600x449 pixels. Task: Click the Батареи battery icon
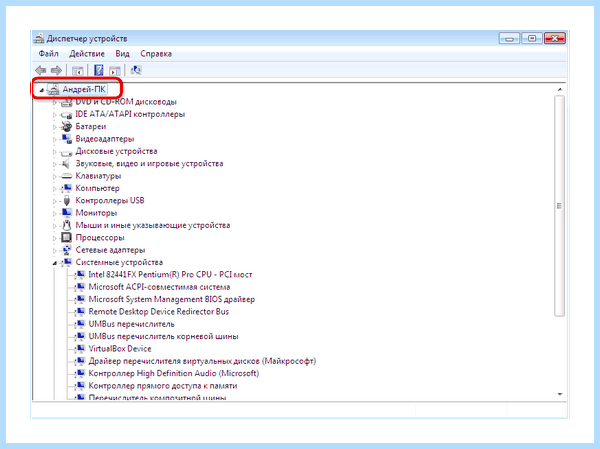coord(67,126)
